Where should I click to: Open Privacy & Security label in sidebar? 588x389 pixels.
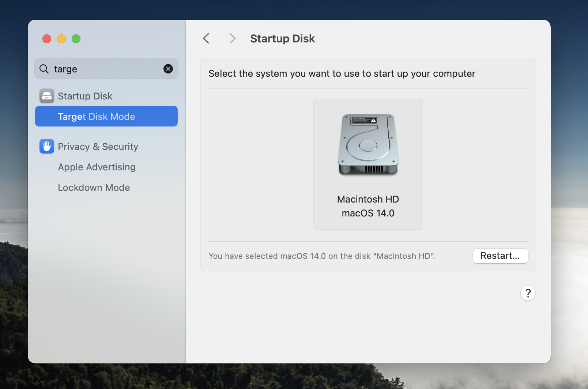[98, 147]
